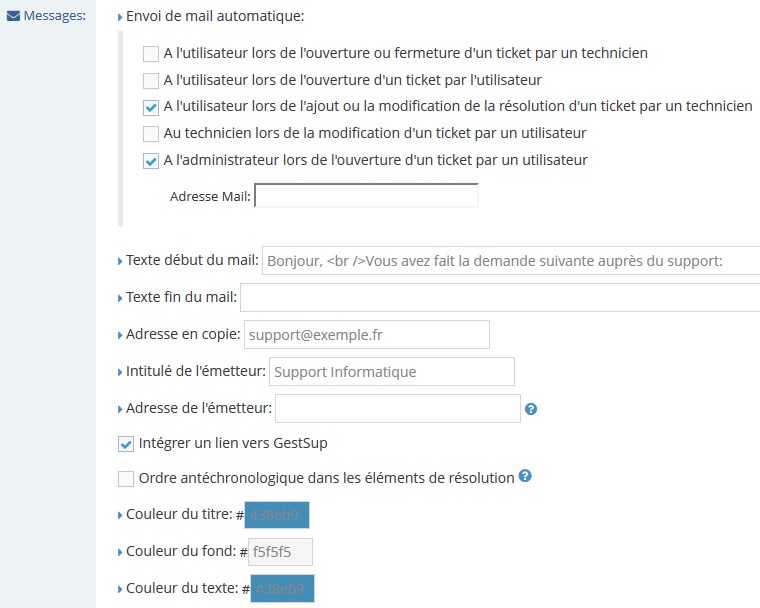Image resolution: width=760 pixels, height=608 pixels.
Task: Click the Texte fin du mail field
Action: tap(500, 298)
